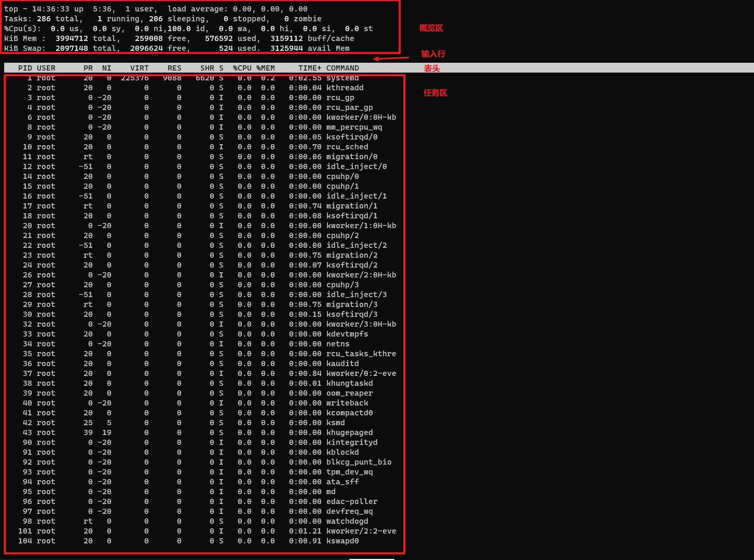Select the idle_inject/2 process name
Viewport: 754px width, 560px height.
pyautogui.click(x=357, y=245)
